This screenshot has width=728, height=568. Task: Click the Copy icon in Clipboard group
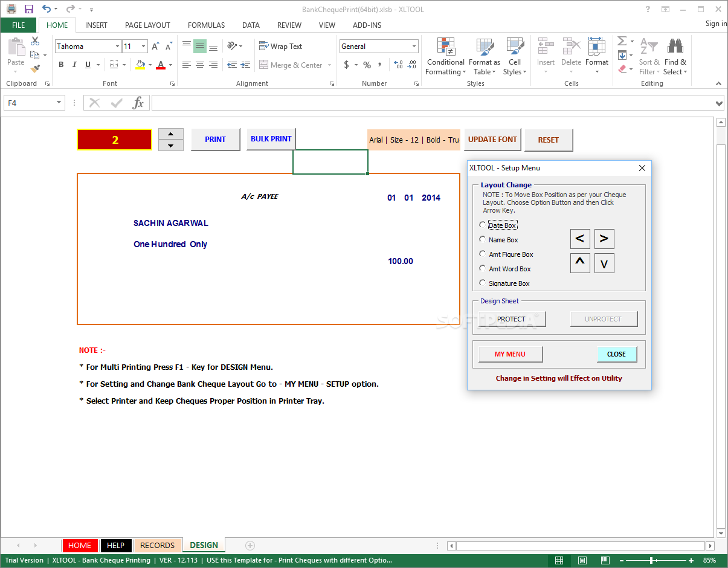pyautogui.click(x=34, y=55)
